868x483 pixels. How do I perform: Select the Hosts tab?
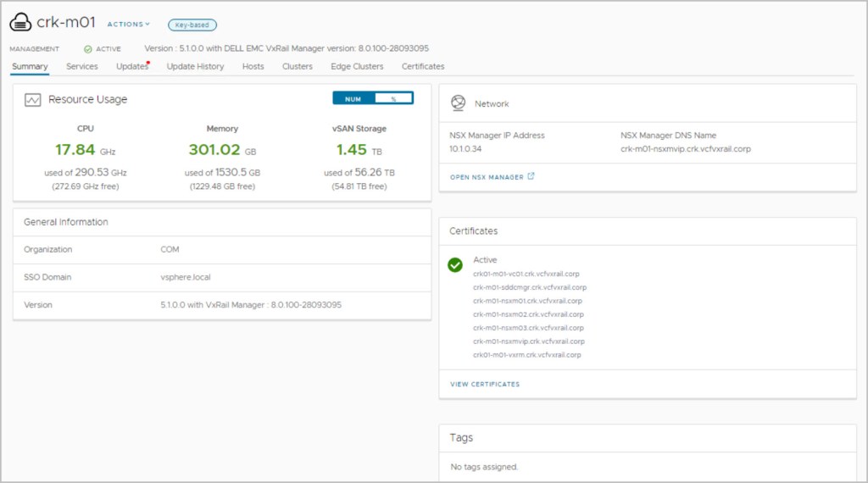pyautogui.click(x=253, y=66)
